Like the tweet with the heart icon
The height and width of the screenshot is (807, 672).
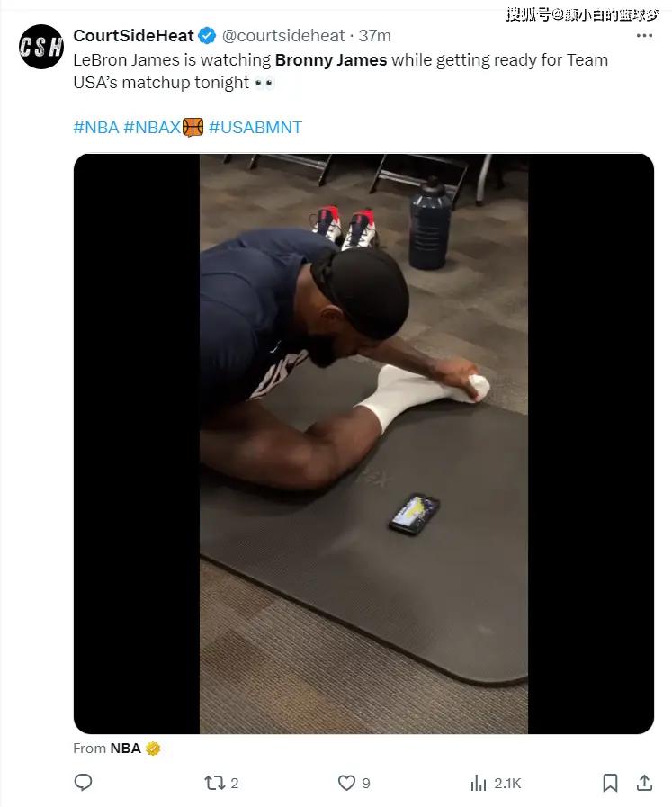point(346,783)
